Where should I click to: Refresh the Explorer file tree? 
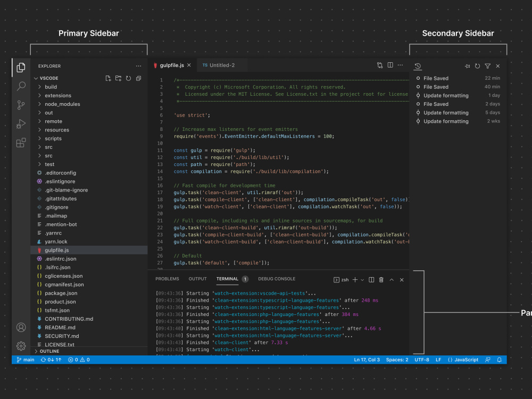click(128, 78)
